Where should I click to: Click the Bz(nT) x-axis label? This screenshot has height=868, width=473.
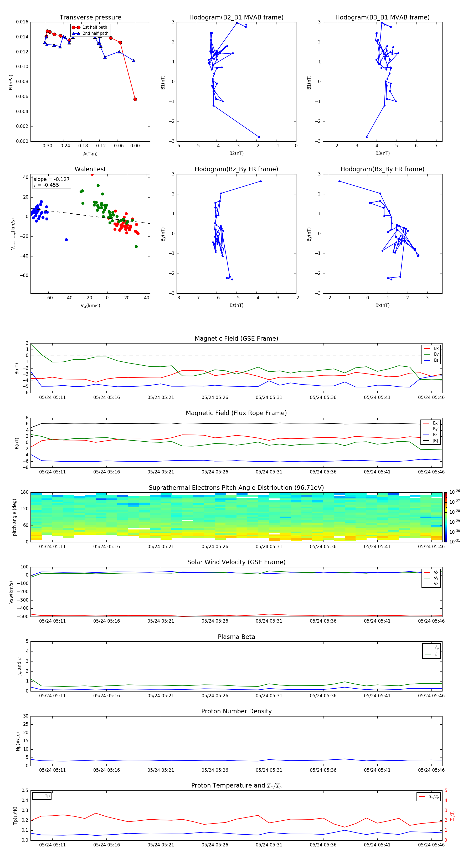coord(236,305)
